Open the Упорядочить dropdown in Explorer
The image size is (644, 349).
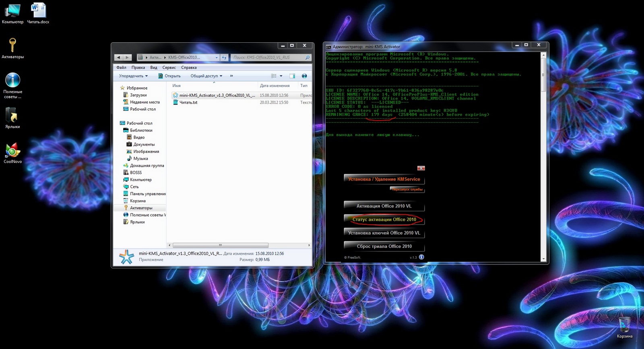click(133, 76)
